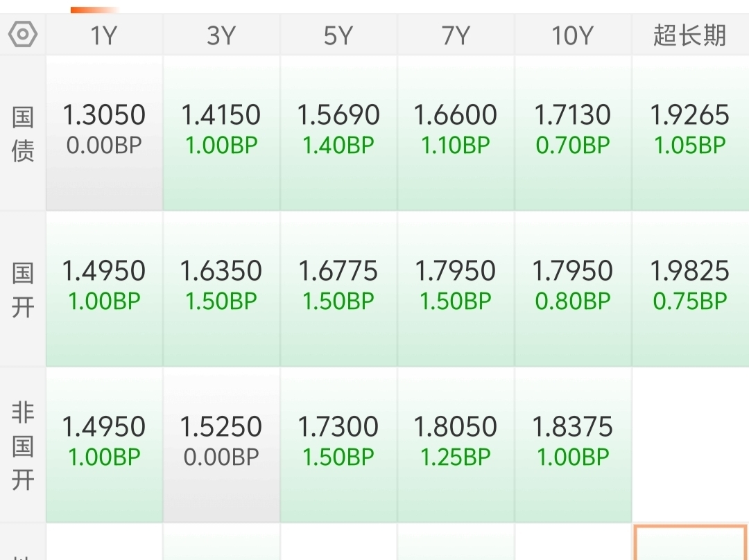The image size is (749, 560).
Task: Open the 非国开 row label
Action: point(22,446)
